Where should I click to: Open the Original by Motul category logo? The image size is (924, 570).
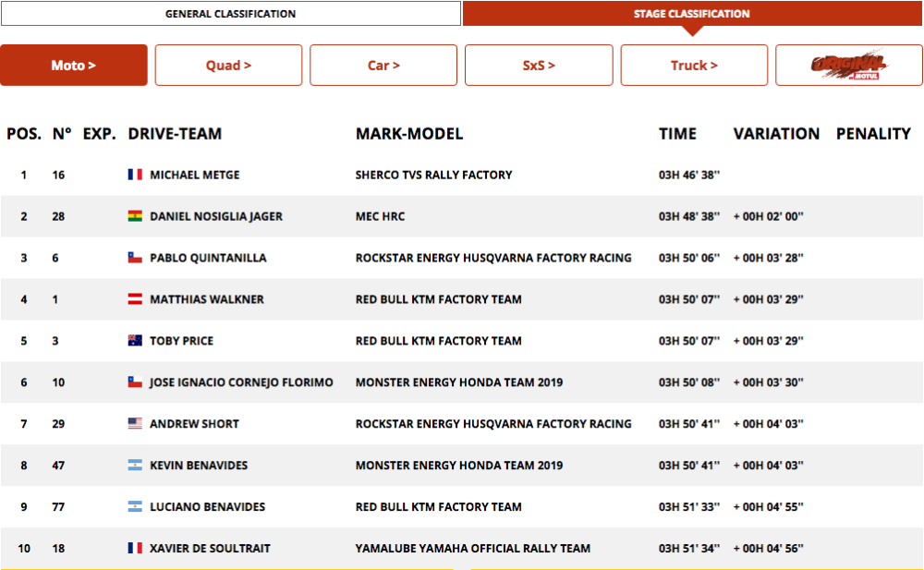848,66
